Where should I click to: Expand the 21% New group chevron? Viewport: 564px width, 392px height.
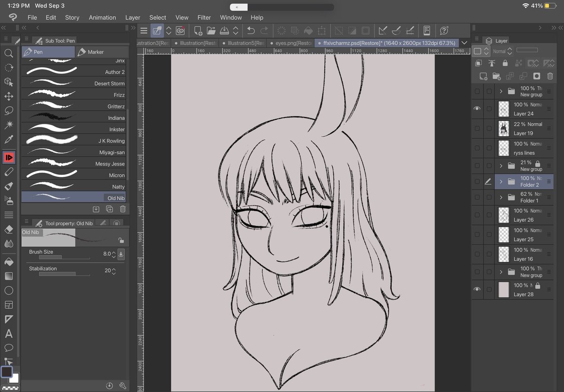pyautogui.click(x=501, y=165)
